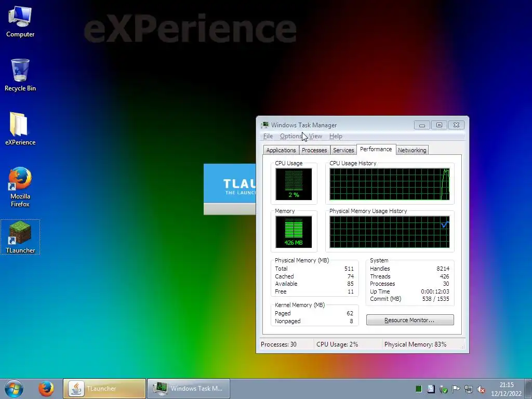
Task: Open the Help menu in Task Manager
Action: coord(336,136)
